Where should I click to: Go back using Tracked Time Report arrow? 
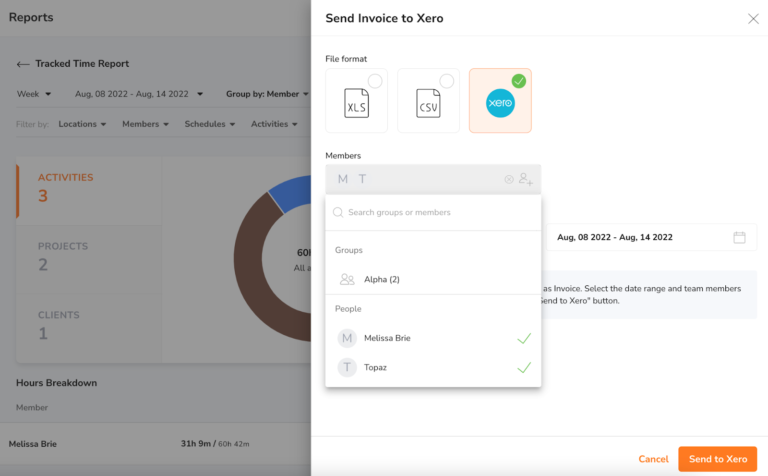coord(23,64)
